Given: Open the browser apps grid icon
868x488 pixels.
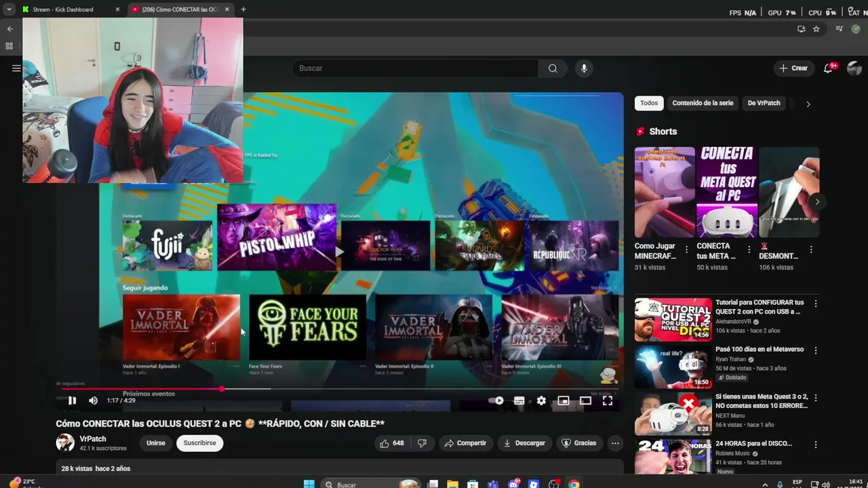Looking at the screenshot, I should point(9,46).
